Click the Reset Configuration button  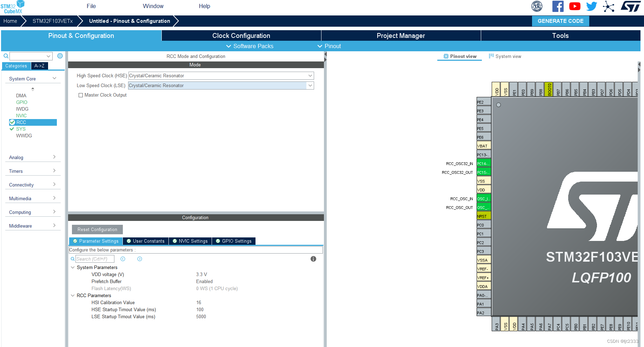coord(97,229)
